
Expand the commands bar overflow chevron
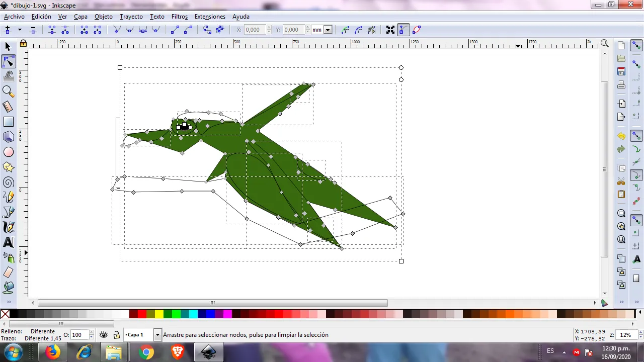(621, 302)
